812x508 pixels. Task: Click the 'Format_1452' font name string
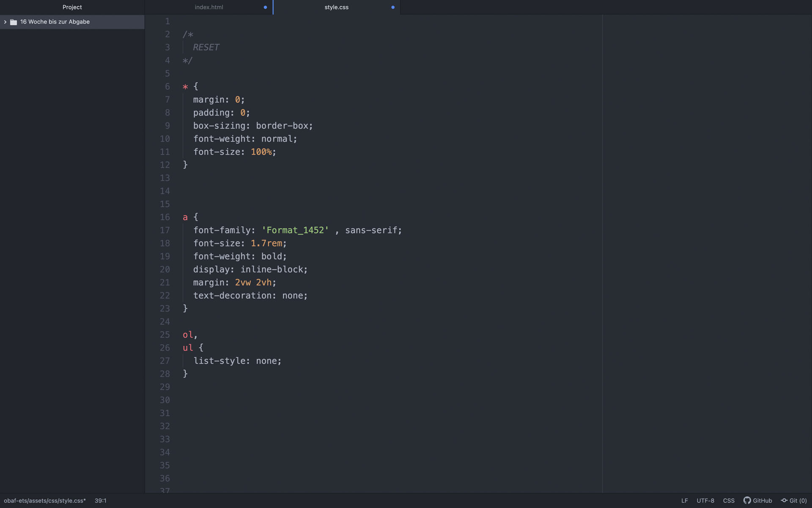(x=295, y=230)
